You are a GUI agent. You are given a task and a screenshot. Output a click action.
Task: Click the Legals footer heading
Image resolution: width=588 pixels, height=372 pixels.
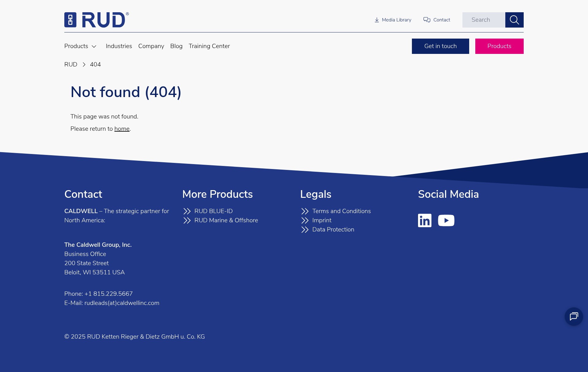coord(316,194)
